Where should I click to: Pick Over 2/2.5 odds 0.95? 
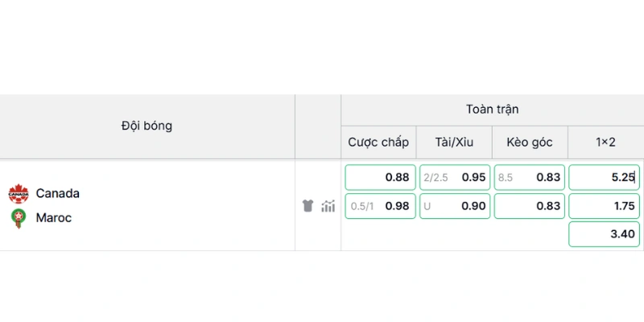point(455,177)
